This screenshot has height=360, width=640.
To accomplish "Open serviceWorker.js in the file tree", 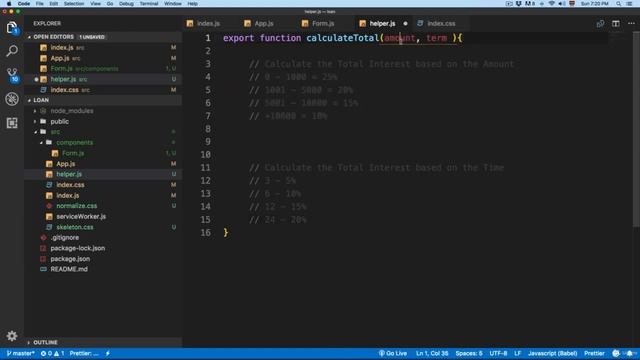I will pos(103,216).
